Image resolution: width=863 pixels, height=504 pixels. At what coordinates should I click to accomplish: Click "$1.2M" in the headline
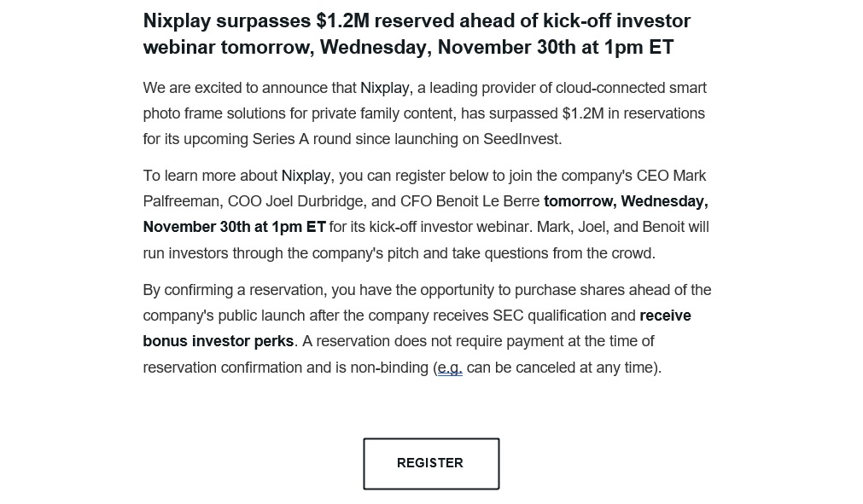point(342,20)
